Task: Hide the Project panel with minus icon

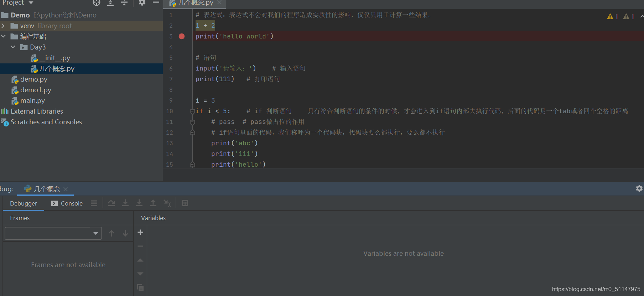Action: click(x=156, y=2)
